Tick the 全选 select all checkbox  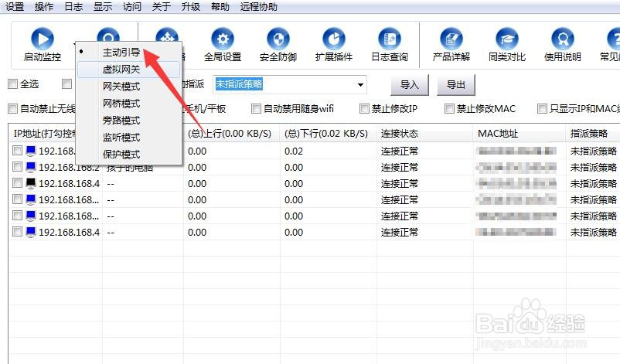point(13,83)
